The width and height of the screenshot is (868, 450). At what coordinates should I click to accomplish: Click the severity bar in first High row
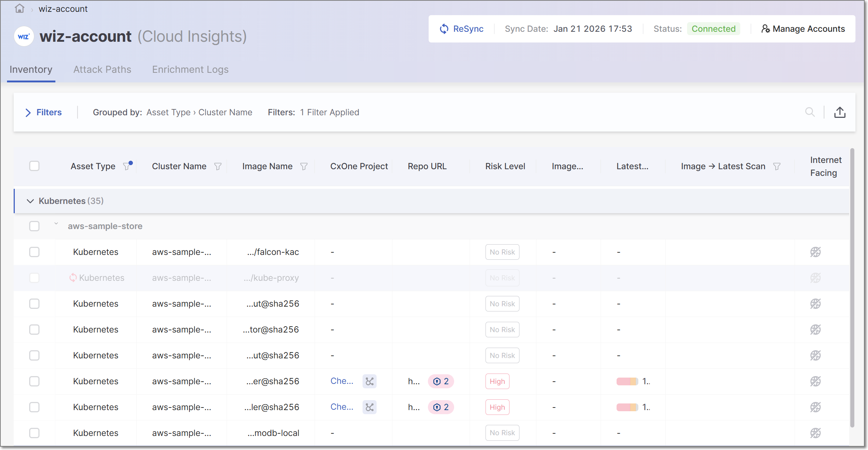pyautogui.click(x=627, y=381)
